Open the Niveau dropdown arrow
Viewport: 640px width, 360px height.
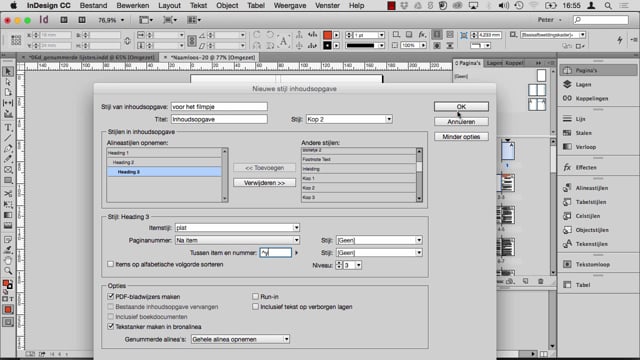[358, 265]
